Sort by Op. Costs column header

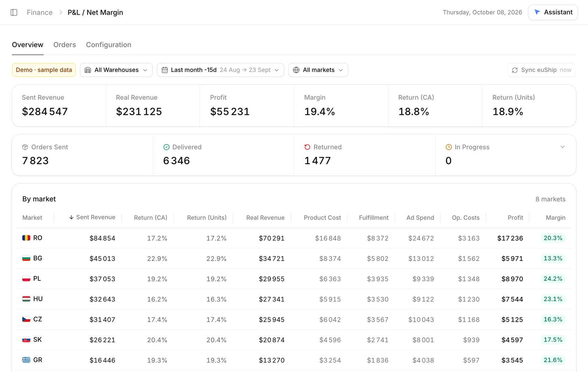(466, 218)
